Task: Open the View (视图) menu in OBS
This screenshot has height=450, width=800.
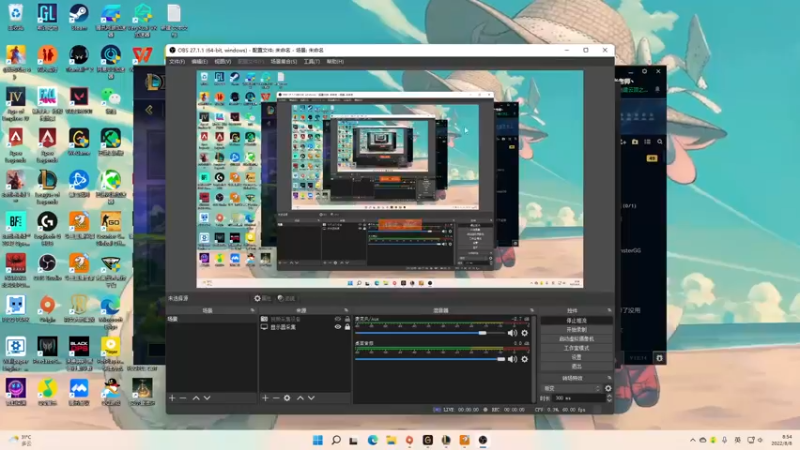Action: tap(223, 61)
